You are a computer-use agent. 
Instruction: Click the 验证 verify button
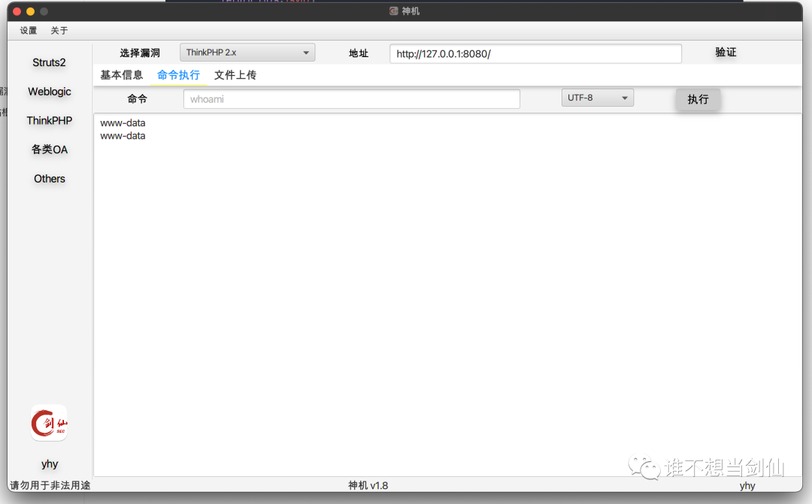point(726,53)
